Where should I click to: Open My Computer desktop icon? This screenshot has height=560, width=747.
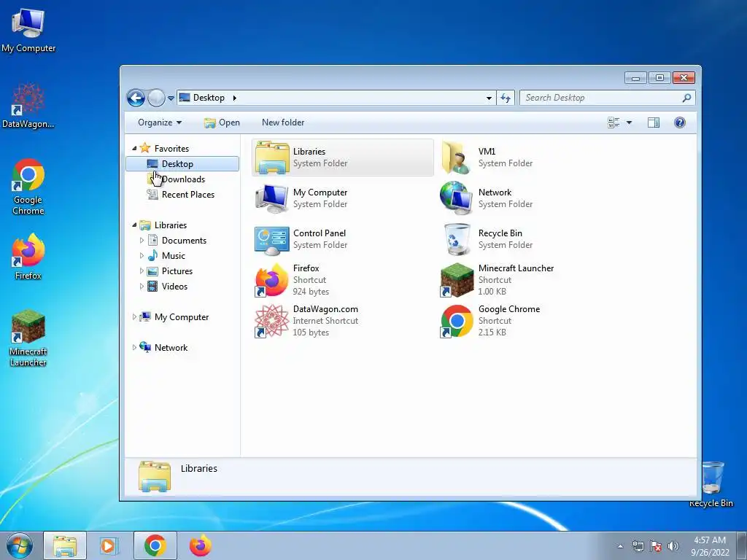click(28, 31)
